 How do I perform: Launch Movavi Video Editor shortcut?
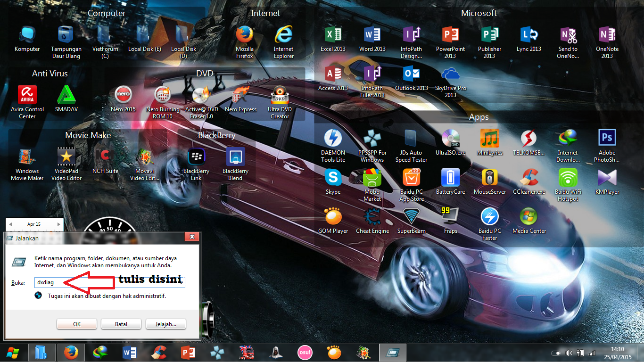click(145, 164)
